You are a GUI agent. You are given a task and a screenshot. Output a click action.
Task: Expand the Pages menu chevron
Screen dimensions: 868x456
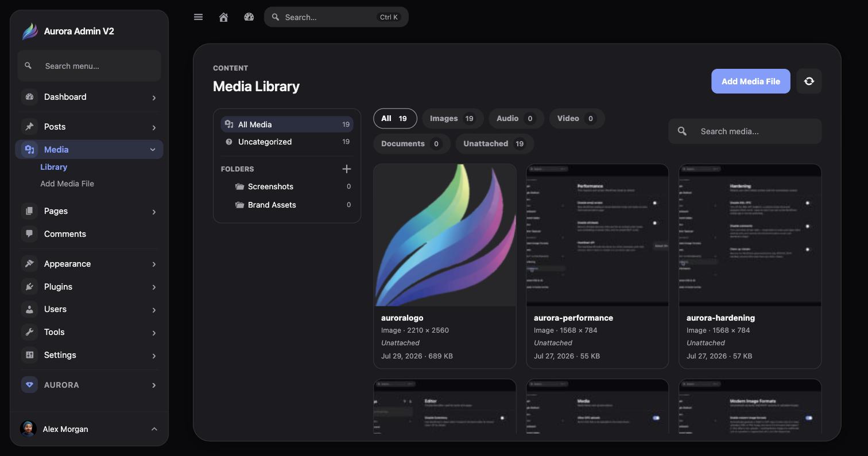click(154, 212)
